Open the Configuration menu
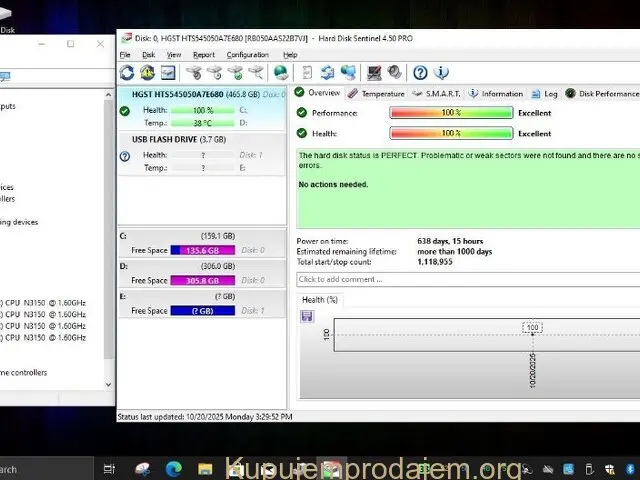The width and height of the screenshot is (640, 480). (247, 55)
